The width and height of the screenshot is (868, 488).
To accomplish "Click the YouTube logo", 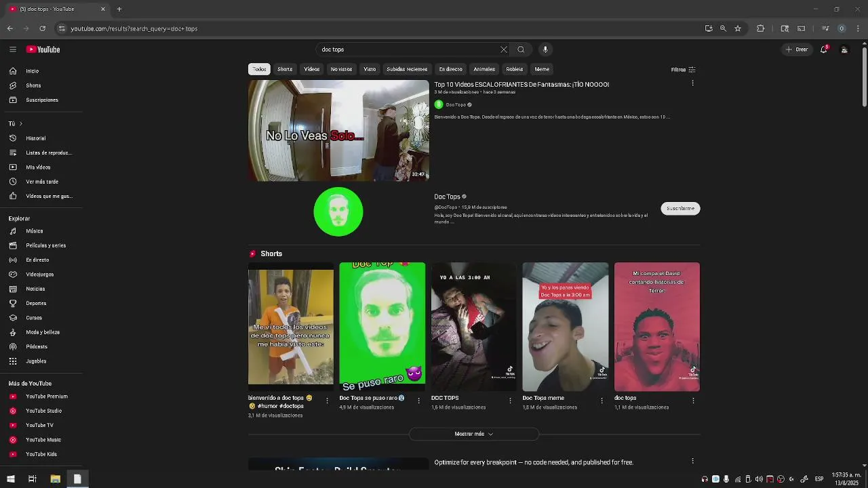I will [43, 49].
